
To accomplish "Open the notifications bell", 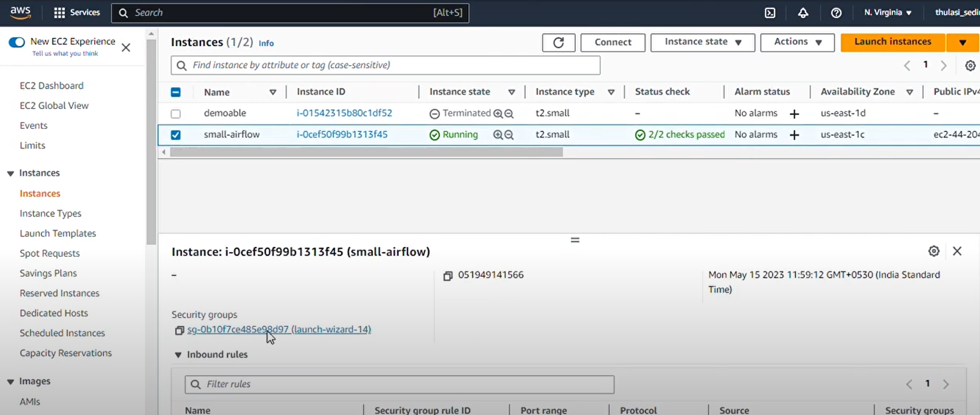I will (803, 13).
